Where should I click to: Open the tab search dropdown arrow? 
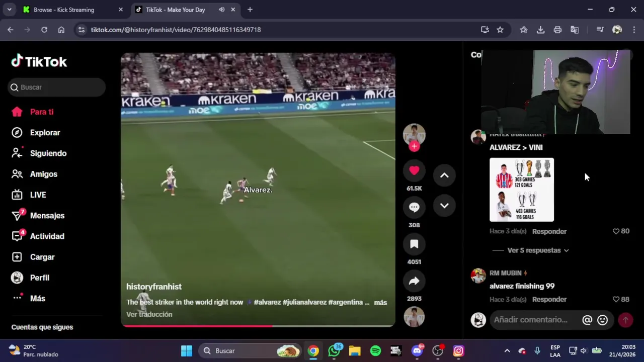tap(9, 10)
